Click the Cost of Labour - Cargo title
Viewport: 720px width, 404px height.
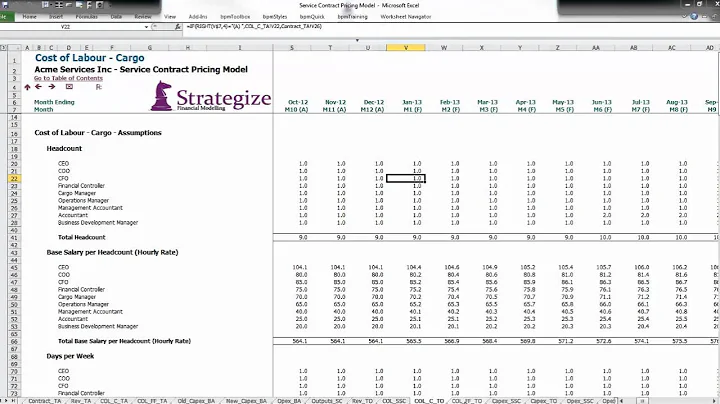pos(90,58)
